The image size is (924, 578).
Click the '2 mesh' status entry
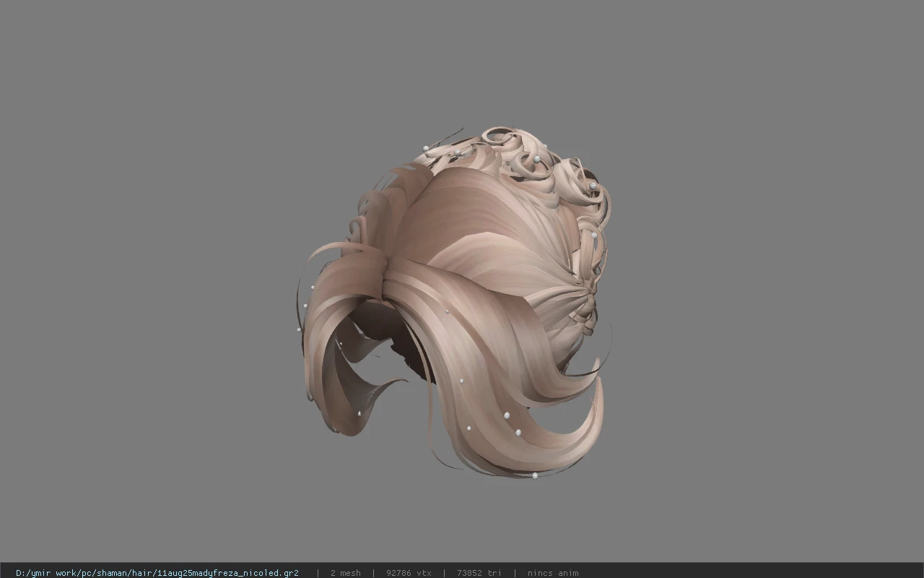coord(345,573)
